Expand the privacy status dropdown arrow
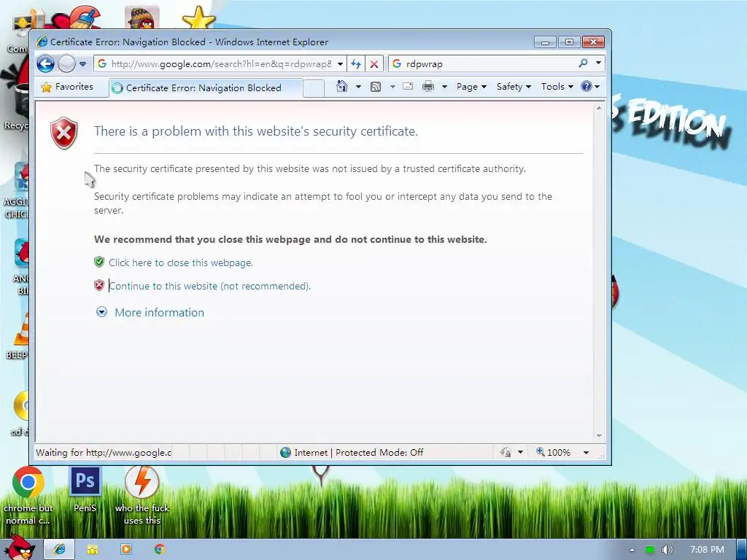Viewport: 747px width, 560px height. point(520,452)
